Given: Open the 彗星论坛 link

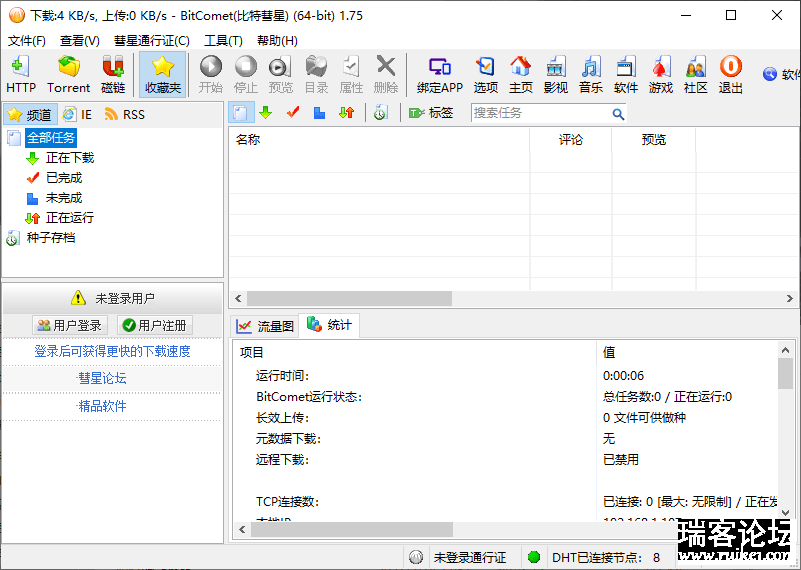Looking at the screenshot, I should point(102,378).
